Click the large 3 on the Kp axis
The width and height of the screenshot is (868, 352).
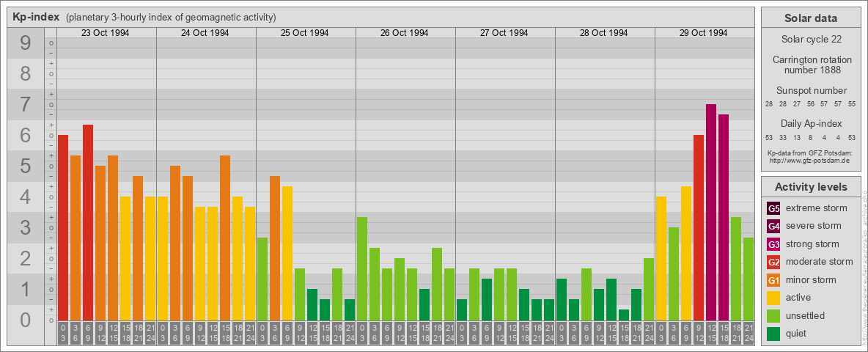pyautogui.click(x=26, y=227)
